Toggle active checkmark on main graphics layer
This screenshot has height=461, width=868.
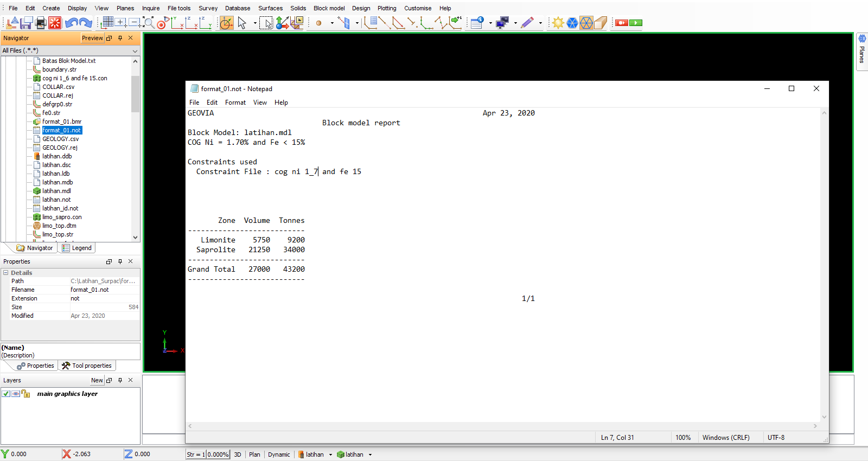click(x=6, y=394)
